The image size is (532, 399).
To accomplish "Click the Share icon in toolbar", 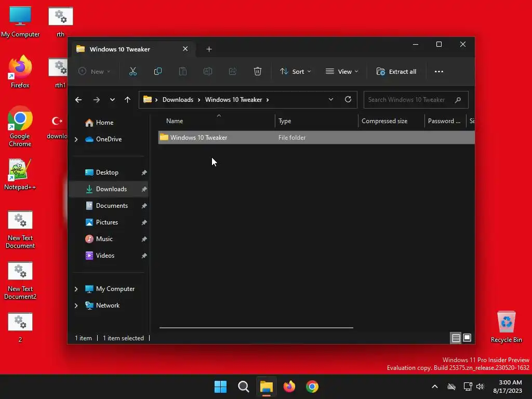I will (x=233, y=72).
